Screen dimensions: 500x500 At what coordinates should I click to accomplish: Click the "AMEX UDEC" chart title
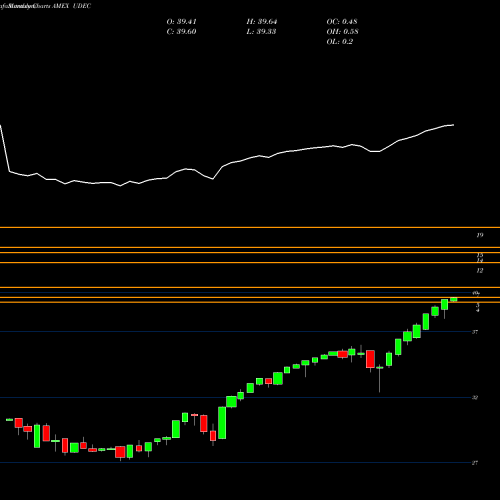coord(71,6)
